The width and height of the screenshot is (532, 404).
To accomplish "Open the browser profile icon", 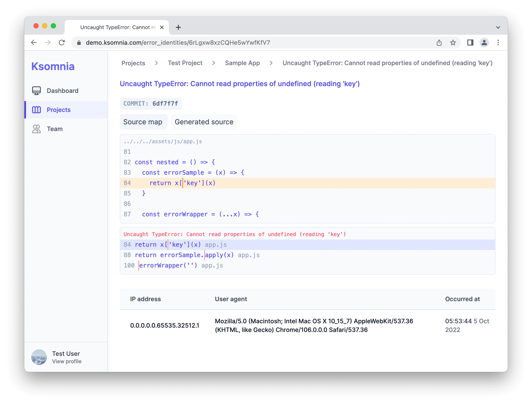I will pyautogui.click(x=484, y=43).
